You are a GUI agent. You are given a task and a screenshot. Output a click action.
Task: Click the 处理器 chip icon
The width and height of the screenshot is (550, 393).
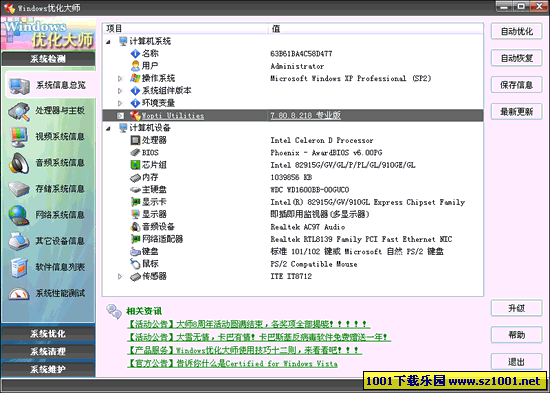pyautogui.click(x=135, y=140)
